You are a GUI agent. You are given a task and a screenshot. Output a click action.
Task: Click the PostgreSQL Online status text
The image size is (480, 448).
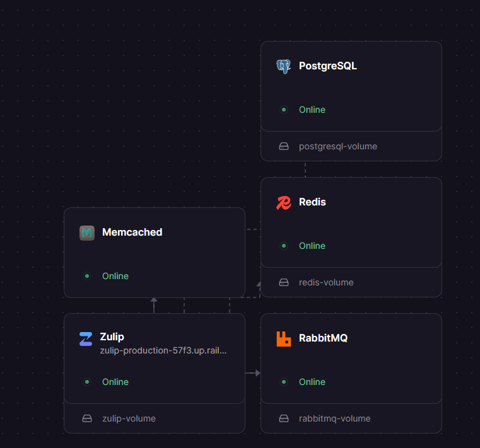tap(312, 110)
